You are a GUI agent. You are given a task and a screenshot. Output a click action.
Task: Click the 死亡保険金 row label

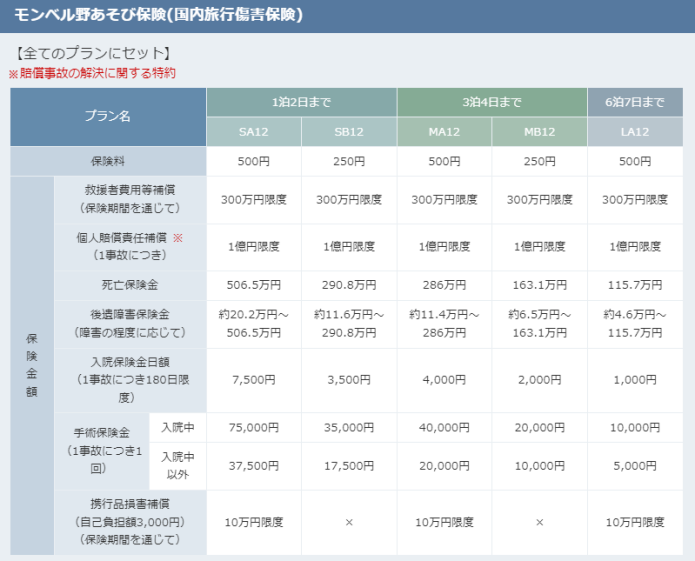coord(130,285)
